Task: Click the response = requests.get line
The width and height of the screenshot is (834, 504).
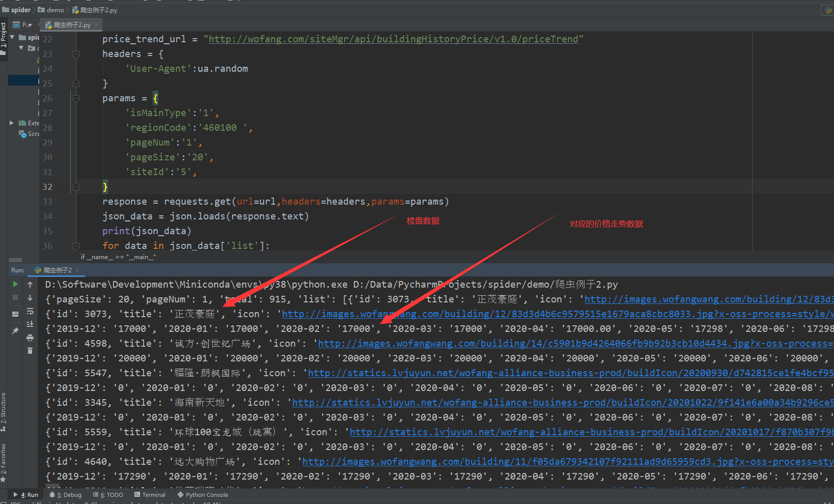Action: (x=275, y=202)
